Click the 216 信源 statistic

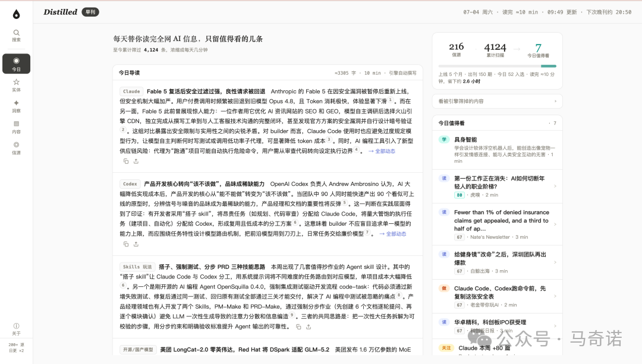(456, 49)
